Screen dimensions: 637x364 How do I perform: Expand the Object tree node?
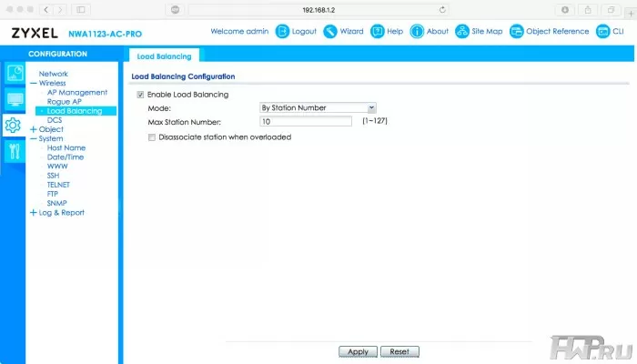(34, 129)
